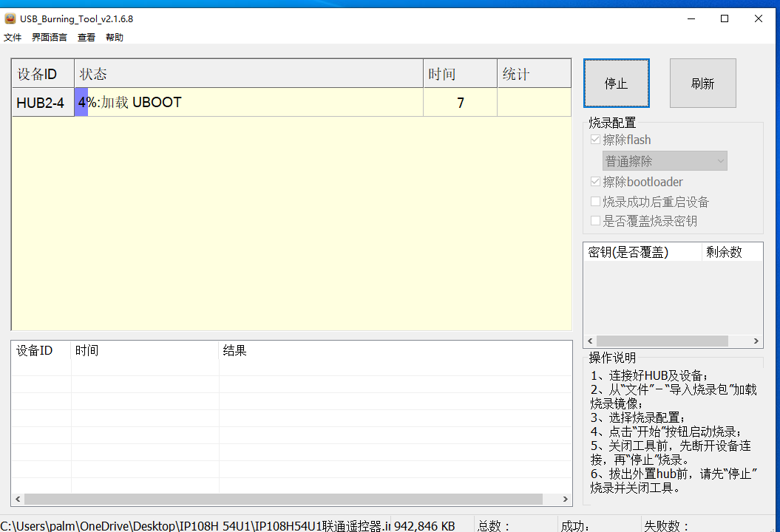
Task: Click the USB Burning Tool application icon
Action: 10,18
